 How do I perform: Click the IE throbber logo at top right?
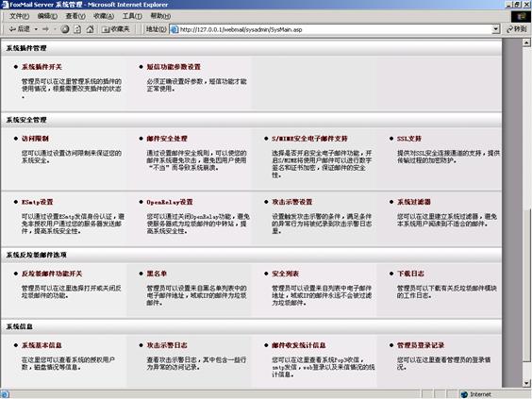[521, 17]
